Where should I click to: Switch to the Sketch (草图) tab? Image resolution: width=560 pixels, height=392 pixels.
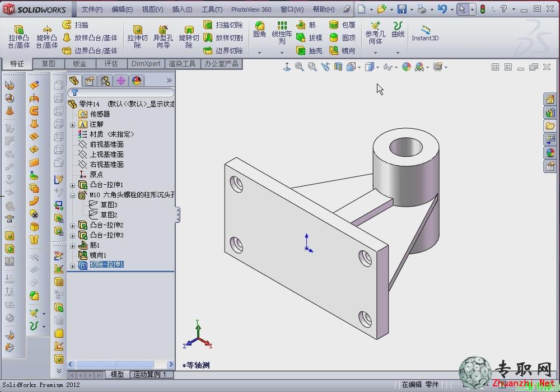49,63
